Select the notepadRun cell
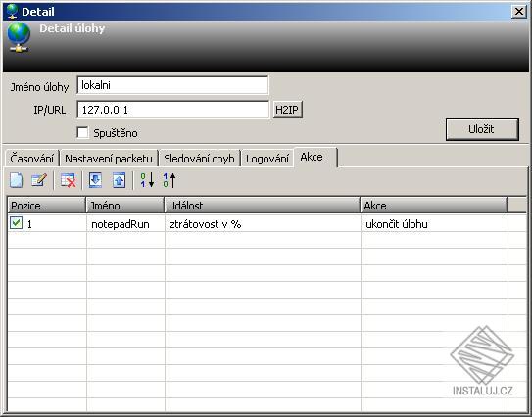532x417 pixels. 125,224
